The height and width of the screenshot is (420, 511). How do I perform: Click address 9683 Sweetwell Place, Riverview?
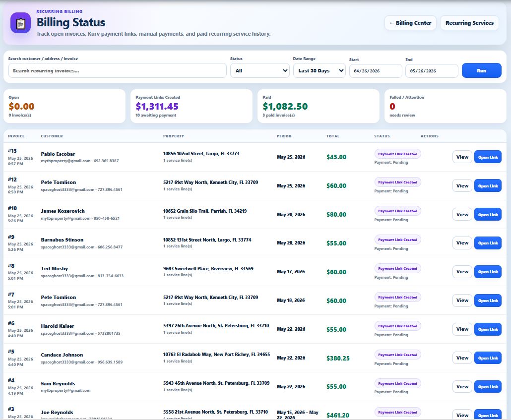[208, 268]
